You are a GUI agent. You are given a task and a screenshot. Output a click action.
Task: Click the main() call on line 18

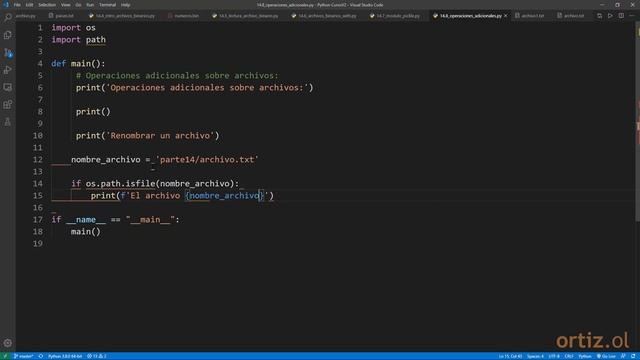point(85,232)
